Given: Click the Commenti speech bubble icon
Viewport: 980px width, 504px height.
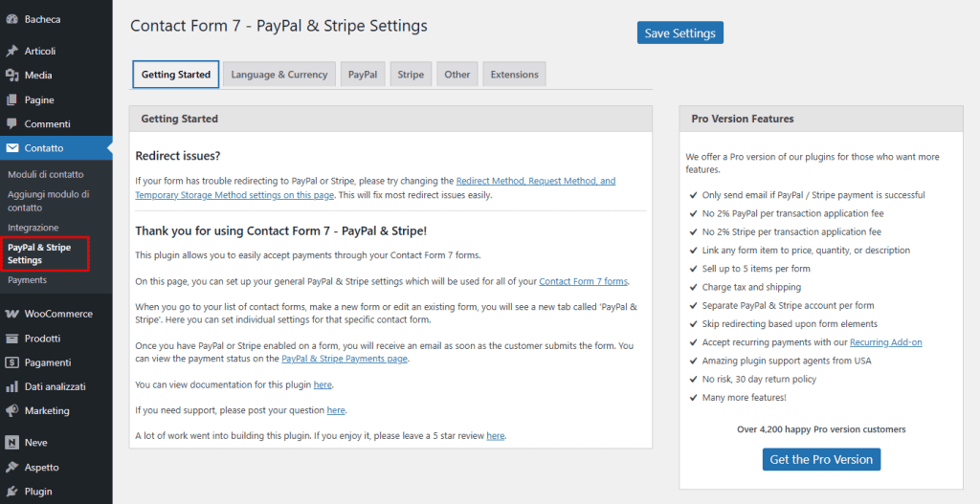Looking at the screenshot, I should 11,123.
